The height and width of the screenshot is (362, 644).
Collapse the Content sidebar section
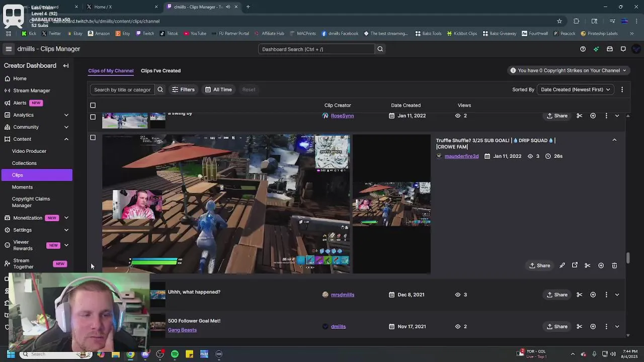pyautogui.click(x=66, y=139)
